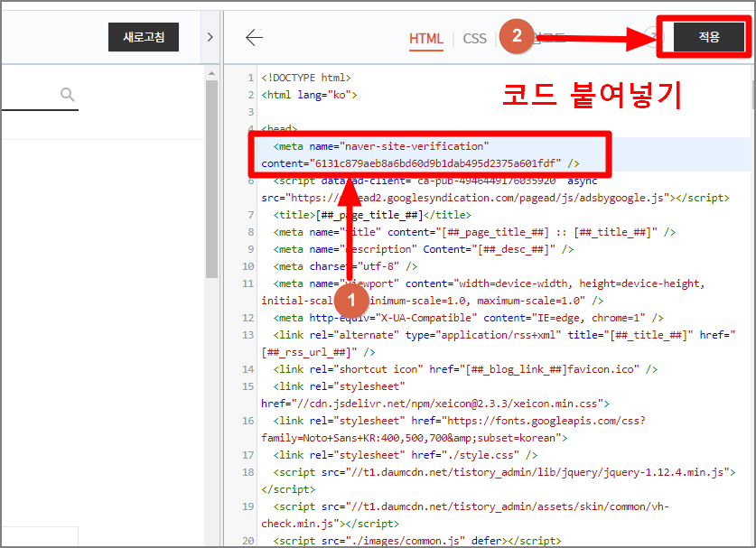
Task: Click the googlesyndication adsbygoogle.js src line
Action: (496, 198)
